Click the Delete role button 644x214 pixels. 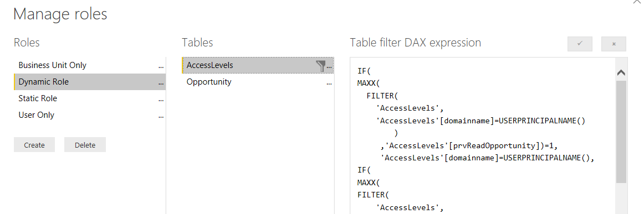click(x=85, y=145)
